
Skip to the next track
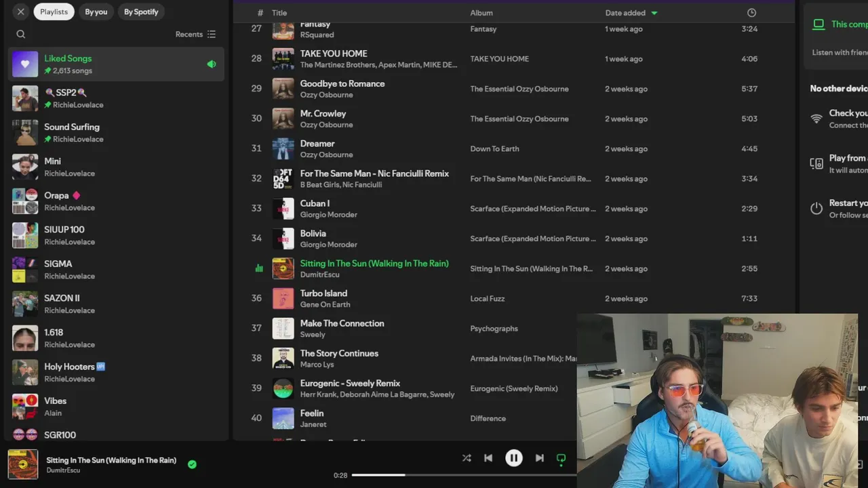click(539, 458)
